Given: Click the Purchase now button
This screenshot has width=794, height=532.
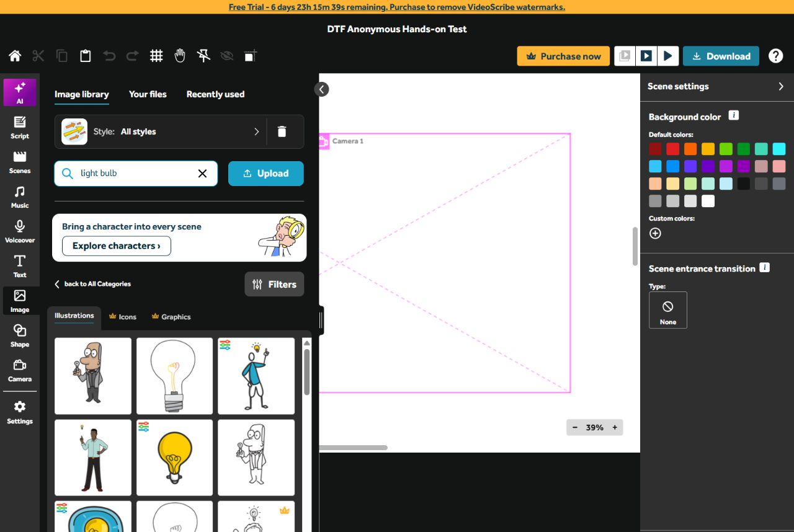Looking at the screenshot, I should point(563,56).
